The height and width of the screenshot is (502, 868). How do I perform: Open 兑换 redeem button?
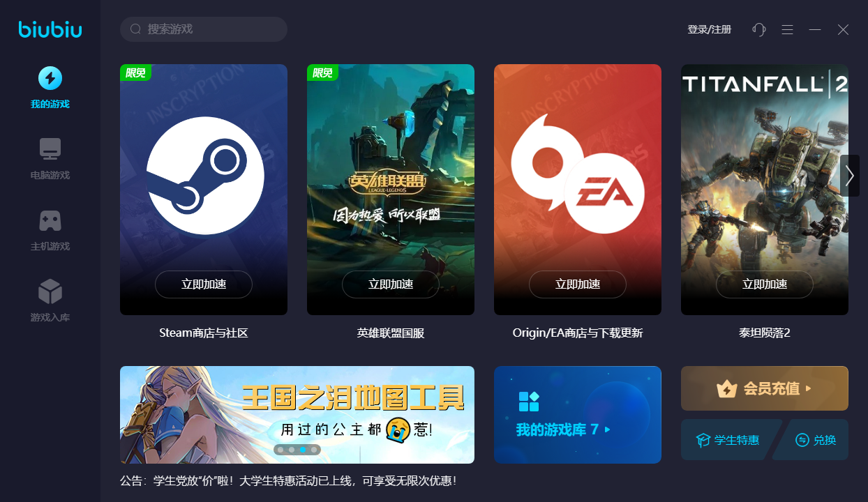(815, 440)
